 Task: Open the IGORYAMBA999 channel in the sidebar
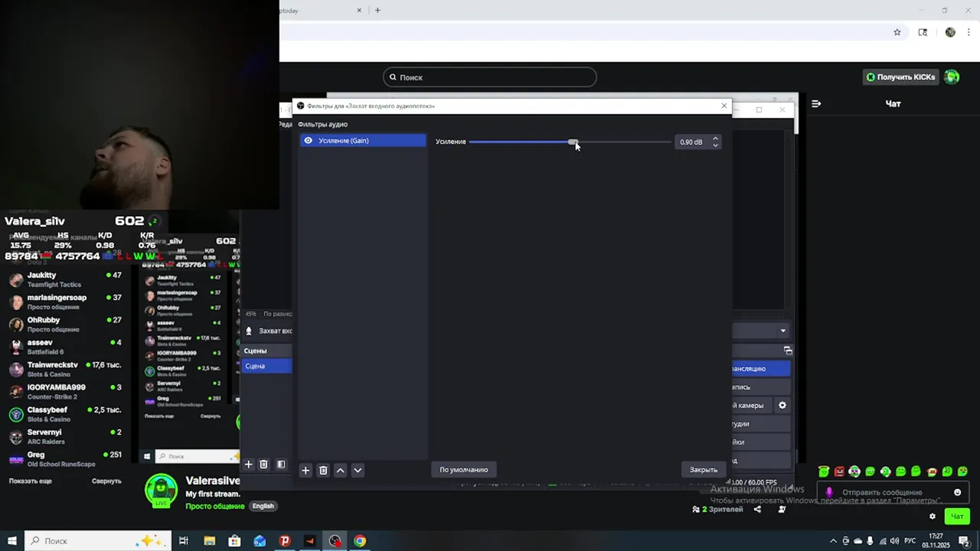coord(66,392)
